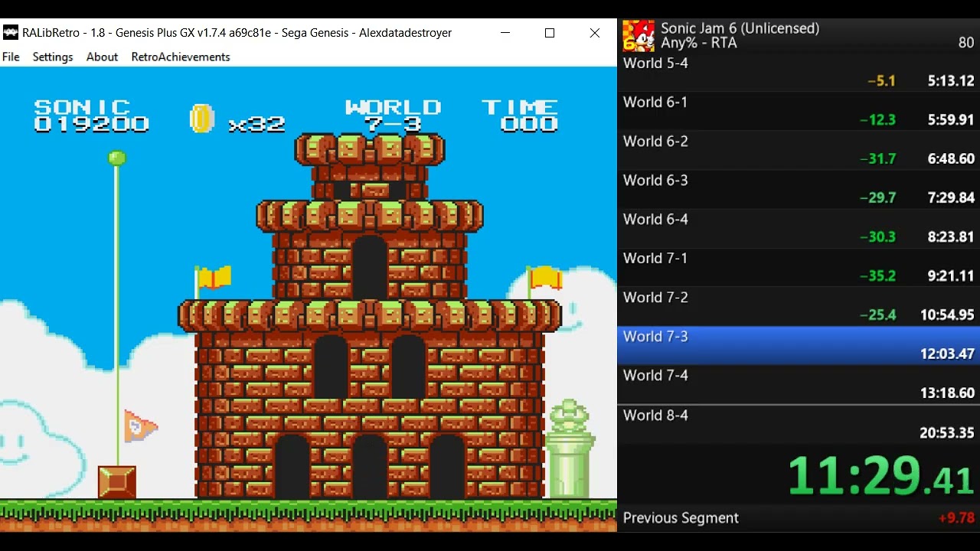Click the flag on the flagpole in game
This screenshot has height=551, width=980.
[141, 425]
